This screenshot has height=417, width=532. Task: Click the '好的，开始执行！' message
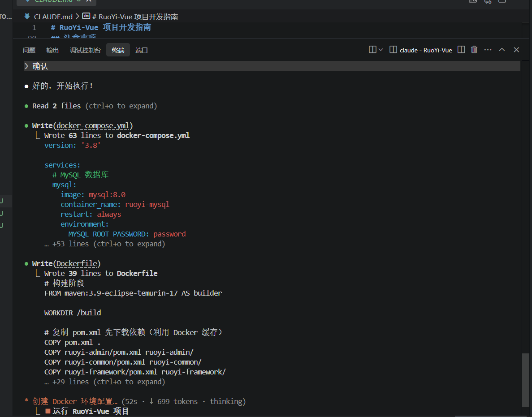pyautogui.click(x=62, y=86)
